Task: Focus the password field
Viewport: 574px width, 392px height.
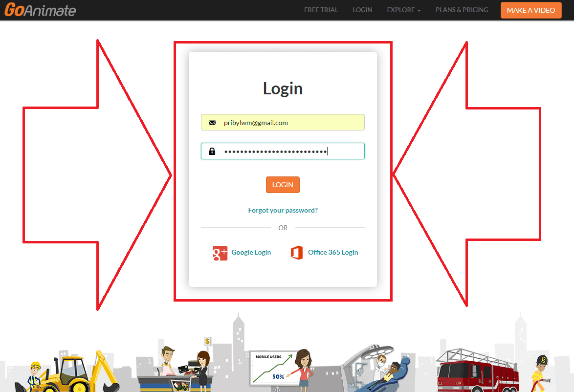Action: 283,151
